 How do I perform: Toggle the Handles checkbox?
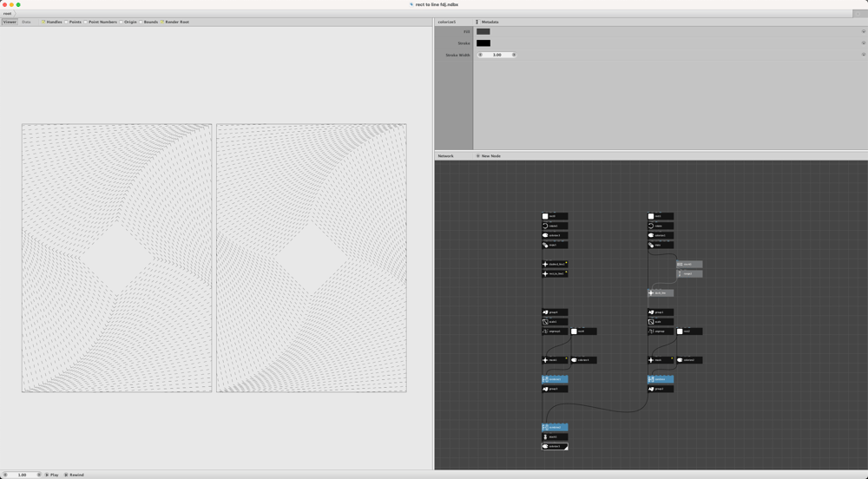pos(43,22)
